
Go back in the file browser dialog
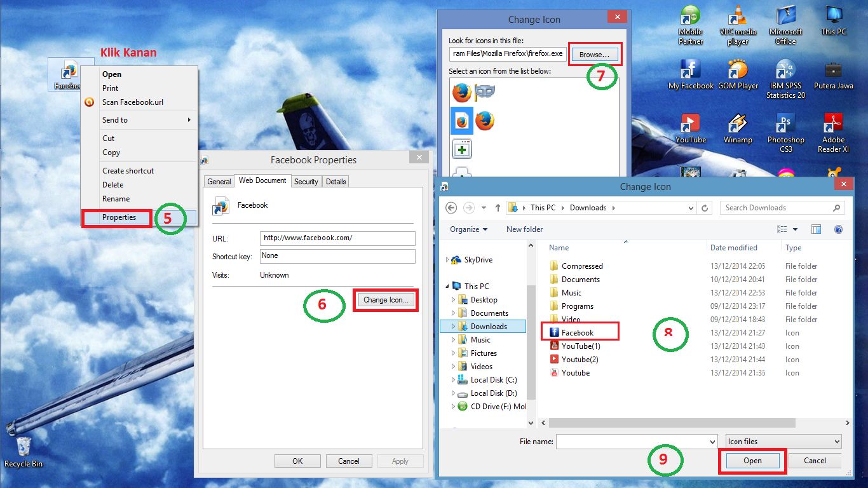(x=451, y=208)
